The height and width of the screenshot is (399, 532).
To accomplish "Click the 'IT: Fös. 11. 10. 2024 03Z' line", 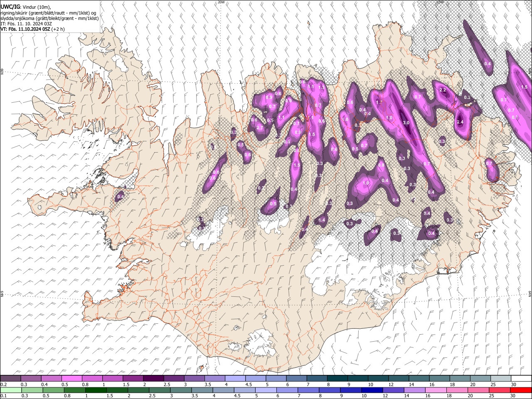I will pyautogui.click(x=26, y=24).
